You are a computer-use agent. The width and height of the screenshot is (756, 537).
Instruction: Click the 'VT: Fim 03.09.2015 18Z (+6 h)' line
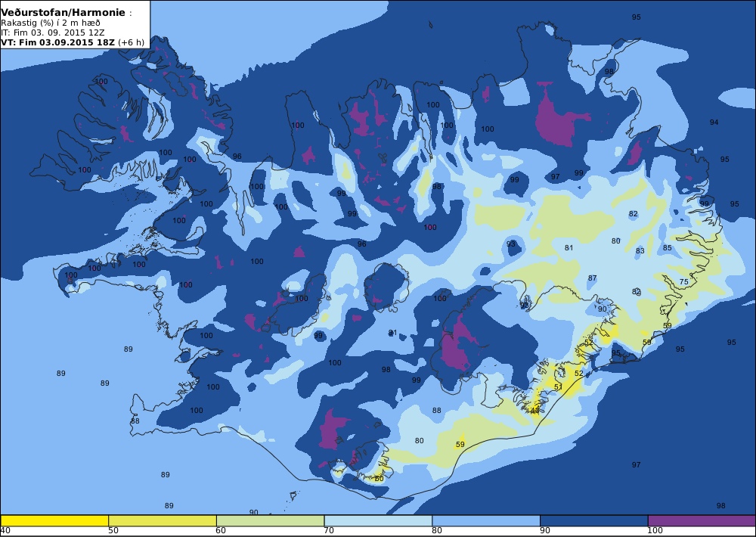(x=73, y=42)
